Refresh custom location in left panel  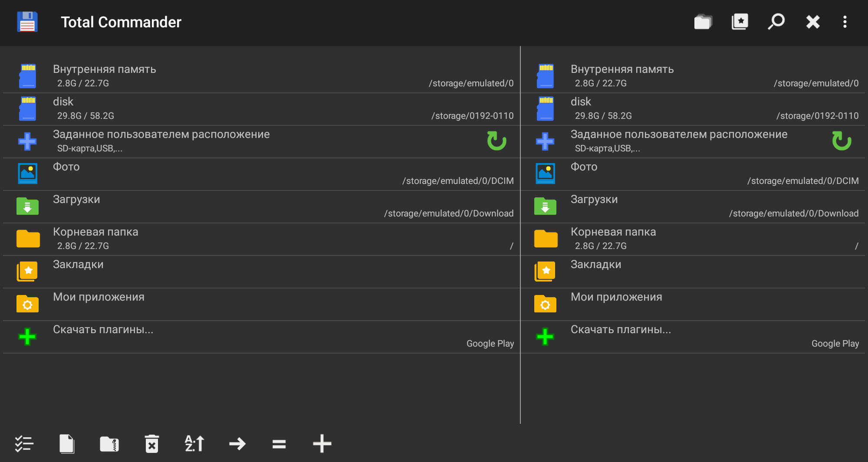(x=496, y=141)
